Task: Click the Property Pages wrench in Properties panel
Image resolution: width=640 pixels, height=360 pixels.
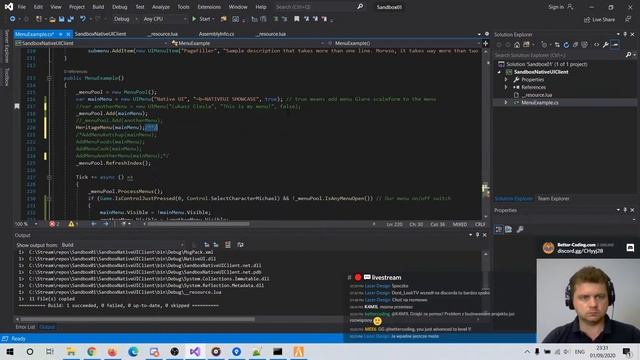Action: pos(520,229)
